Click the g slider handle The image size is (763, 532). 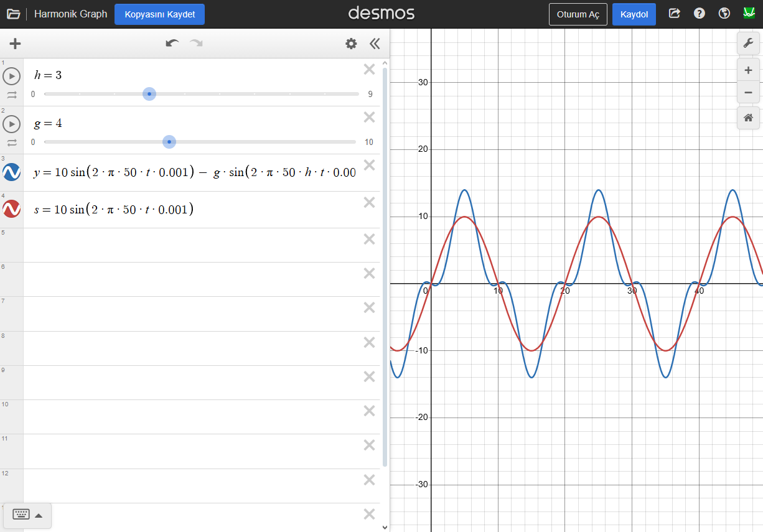click(x=169, y=142)
